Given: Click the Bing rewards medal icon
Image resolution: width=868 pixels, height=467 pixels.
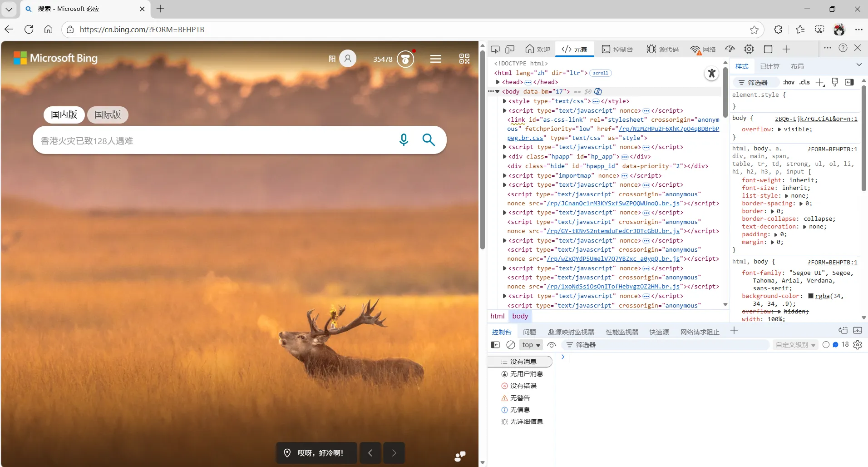Looking at the screenshot, I should pyautogui.click(x=405, y=59).
